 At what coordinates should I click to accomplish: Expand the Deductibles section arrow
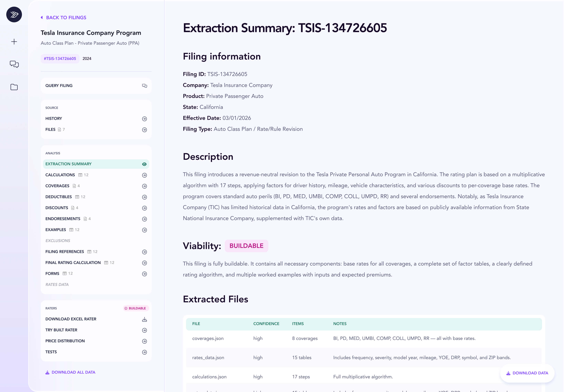145,197
